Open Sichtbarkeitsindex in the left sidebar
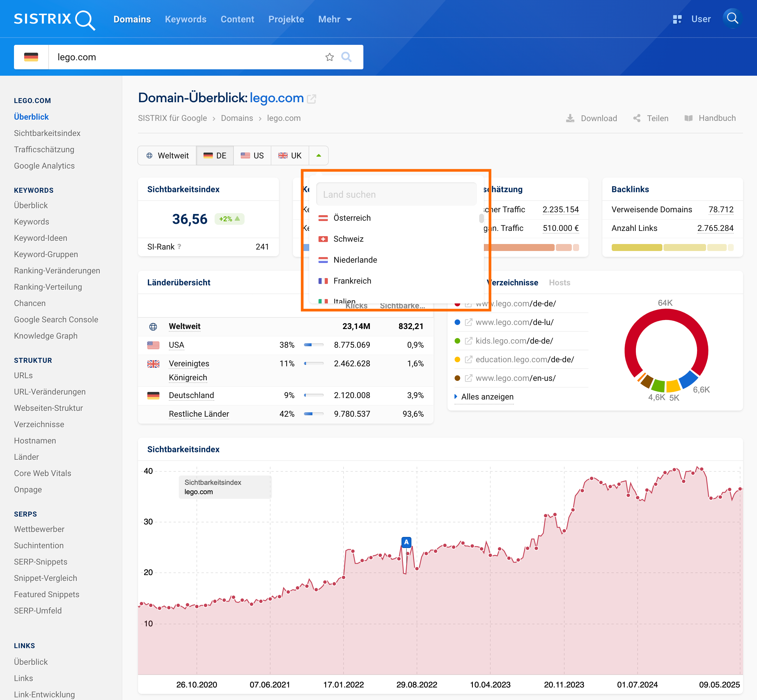This screenshot has height=700, width=757. pos(47,133)
